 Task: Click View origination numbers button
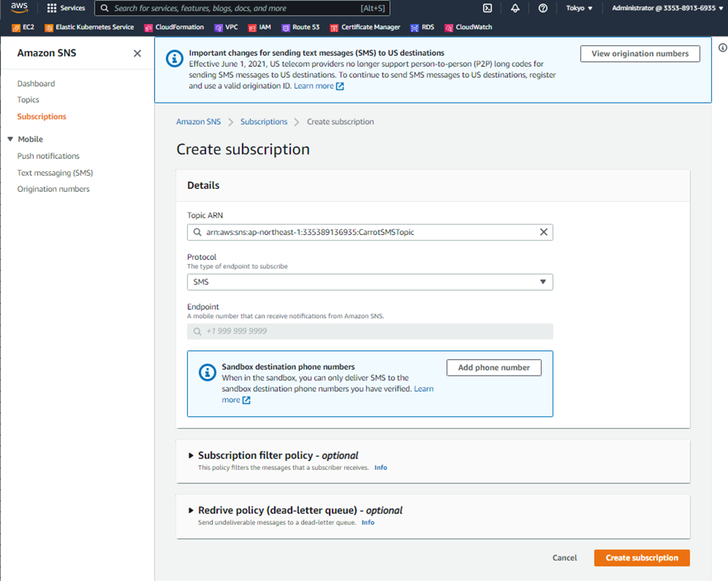(640, 54)
